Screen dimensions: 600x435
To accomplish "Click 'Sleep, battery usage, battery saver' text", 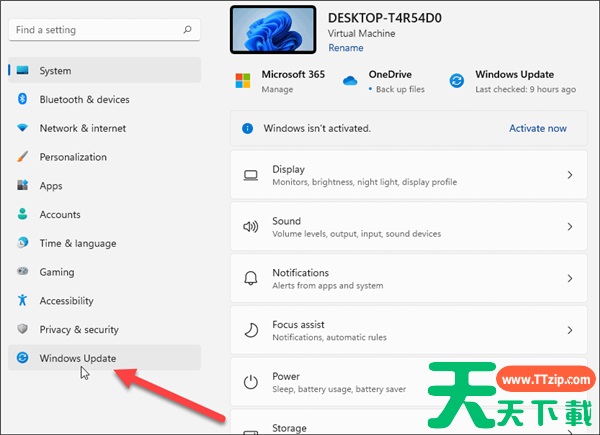I will click(x=339, y=389).
